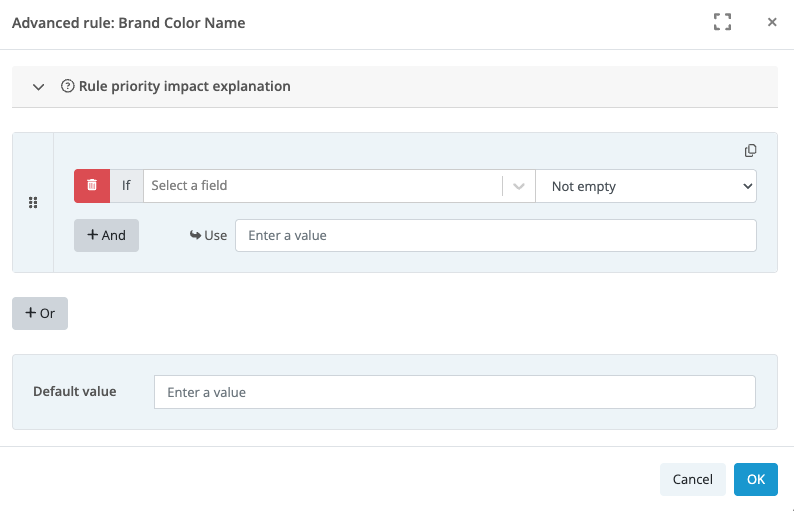The height and width of the screenshot is (511, 794).
Task: Copy the rule block with duplicate icon
Action: pos(750,150)
